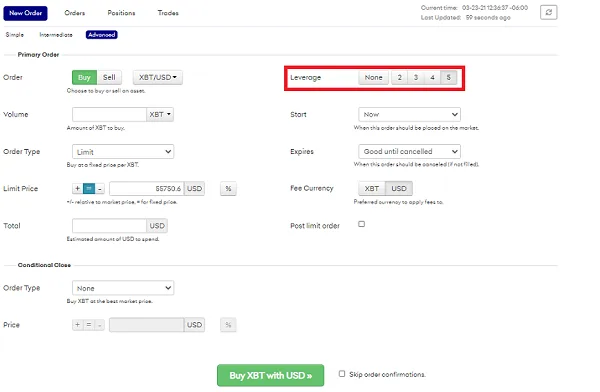Click the Limit Price plus relative button
600x392 pixels.
pos(78,188)
